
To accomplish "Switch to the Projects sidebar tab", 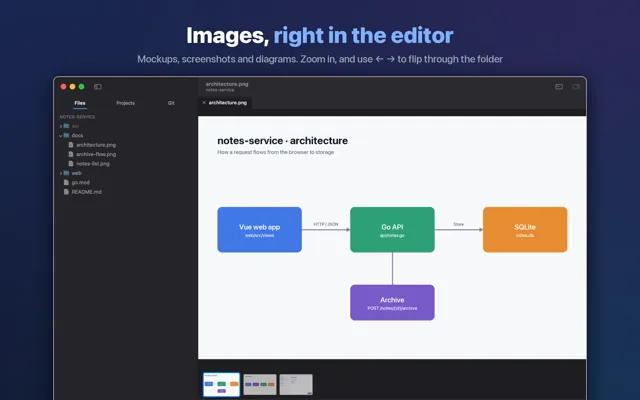I will point(125,103).
